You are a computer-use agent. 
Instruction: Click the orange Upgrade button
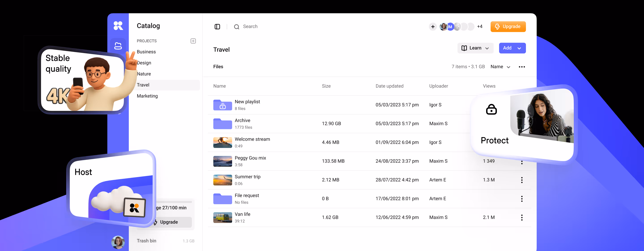pos(508,27)
